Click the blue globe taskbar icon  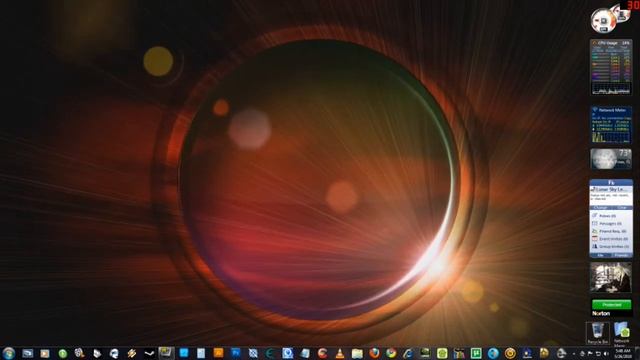tap(493, 353)
